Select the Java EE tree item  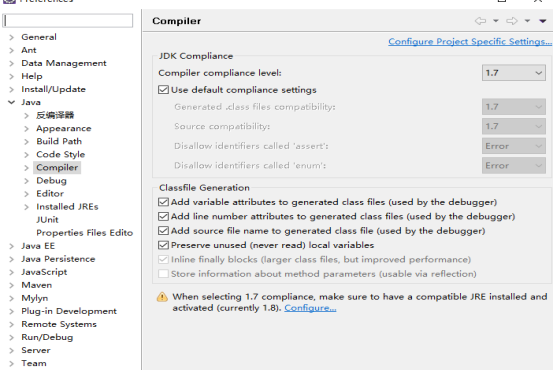click(x=38, y=246)
